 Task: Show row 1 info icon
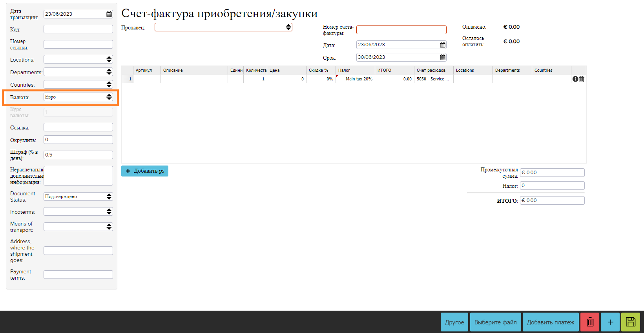click(x=575, y=79)
